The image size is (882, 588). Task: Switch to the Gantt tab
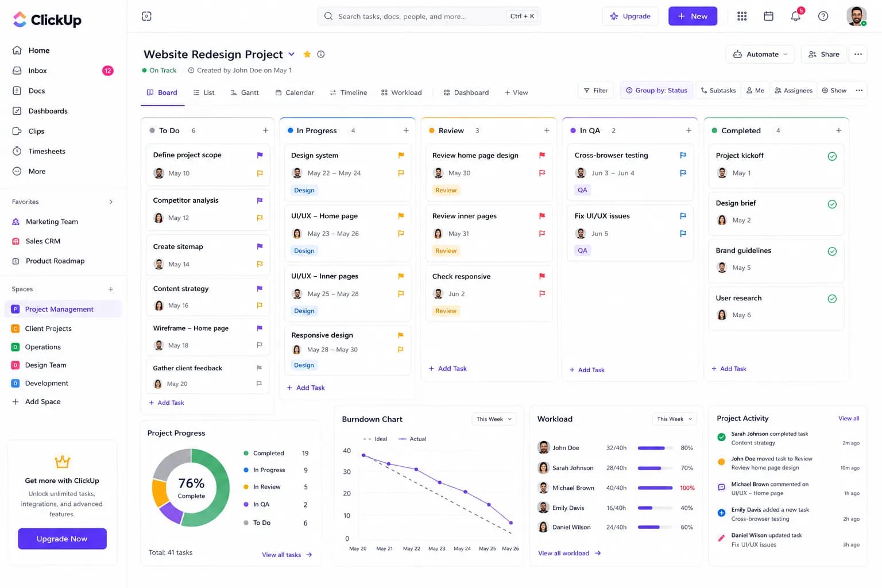pos(245,92)
